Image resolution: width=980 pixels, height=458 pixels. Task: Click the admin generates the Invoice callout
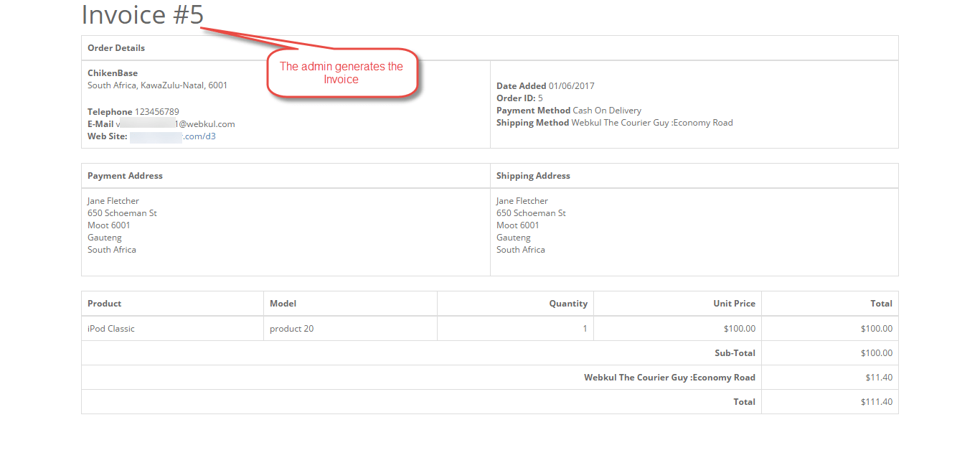[342, 73]
